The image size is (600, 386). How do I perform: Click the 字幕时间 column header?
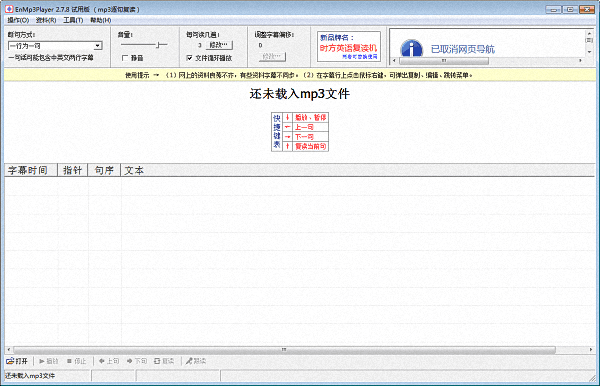(31, 170)
